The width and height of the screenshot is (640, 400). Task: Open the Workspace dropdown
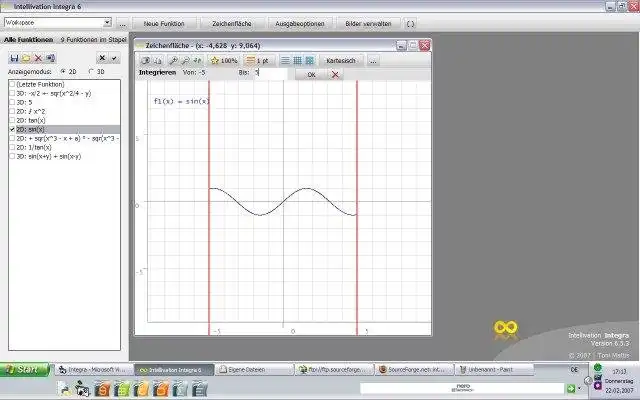[x=107, y=22]
